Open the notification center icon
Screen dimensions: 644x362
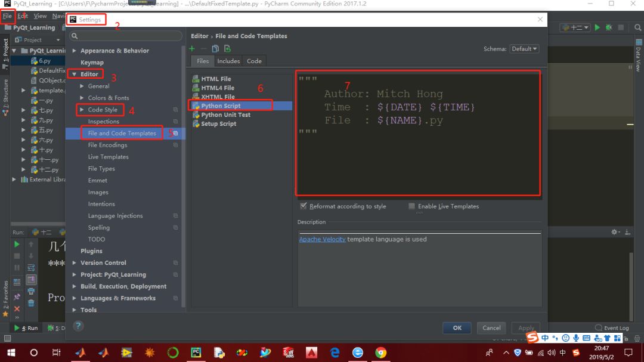[x=628, y=352]
